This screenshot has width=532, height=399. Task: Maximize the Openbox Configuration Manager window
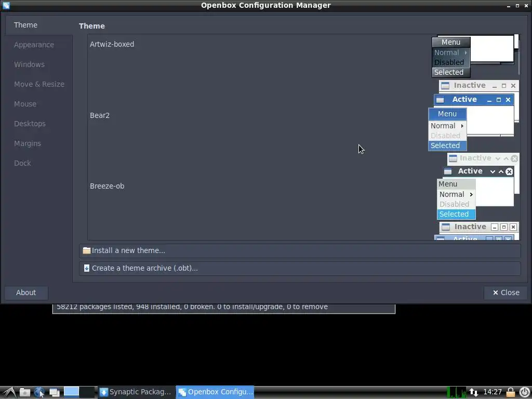(517, 6)
